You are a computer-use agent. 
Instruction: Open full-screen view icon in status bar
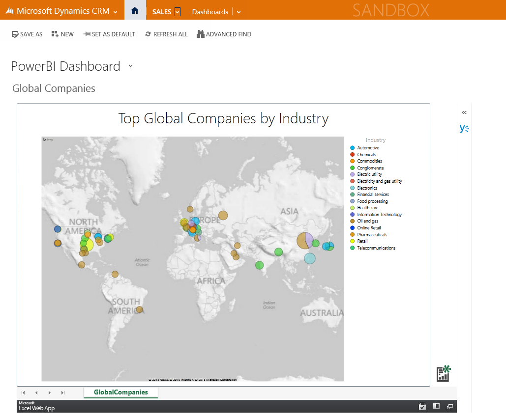pyautogui.click(x=449, y=406)
